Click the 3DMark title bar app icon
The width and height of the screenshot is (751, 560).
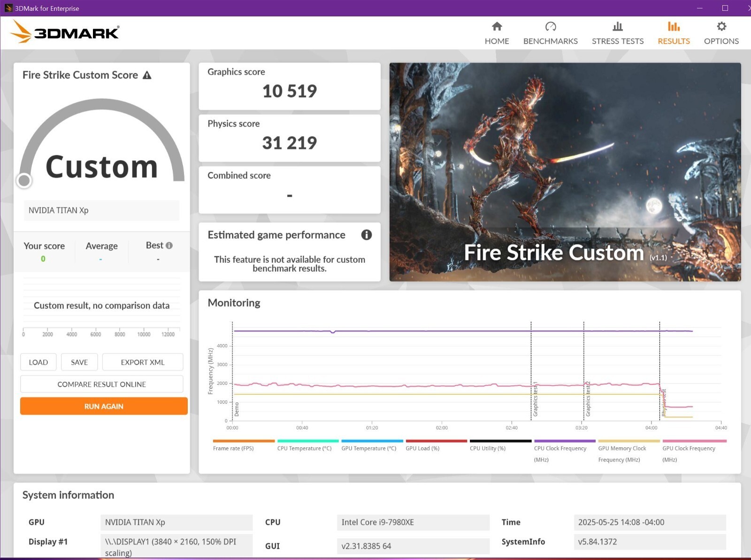(x=8, y=8)
